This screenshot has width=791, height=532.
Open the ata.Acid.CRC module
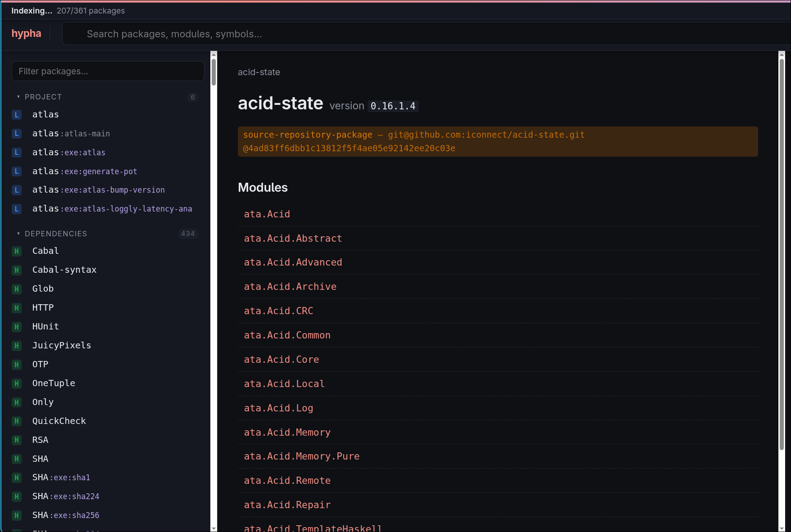click(278, 311)
